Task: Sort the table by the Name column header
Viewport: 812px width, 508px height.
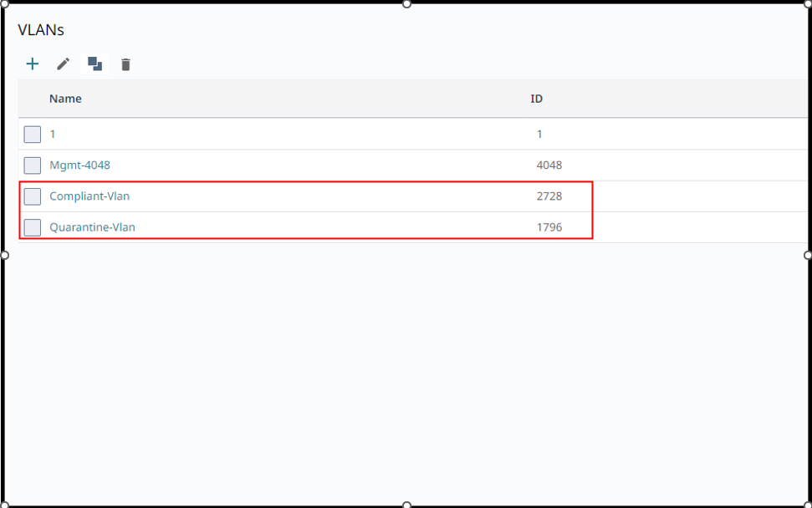Action: click(65, 99)
